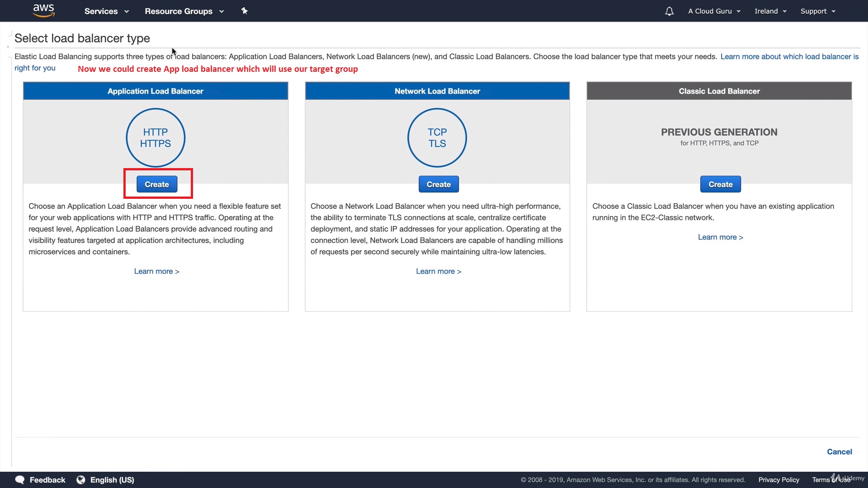Screen dimensions: 868x488
Task: Click the notifications bell icon
Action: 669,11
